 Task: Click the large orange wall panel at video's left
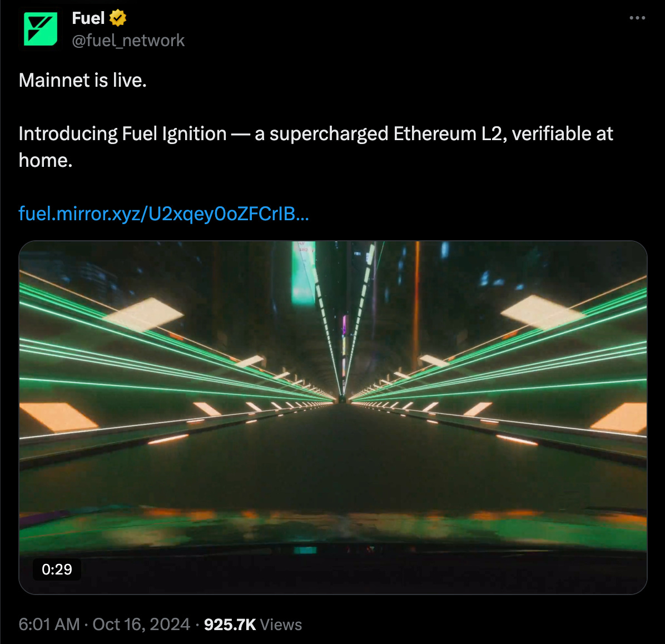click(57, 415)
